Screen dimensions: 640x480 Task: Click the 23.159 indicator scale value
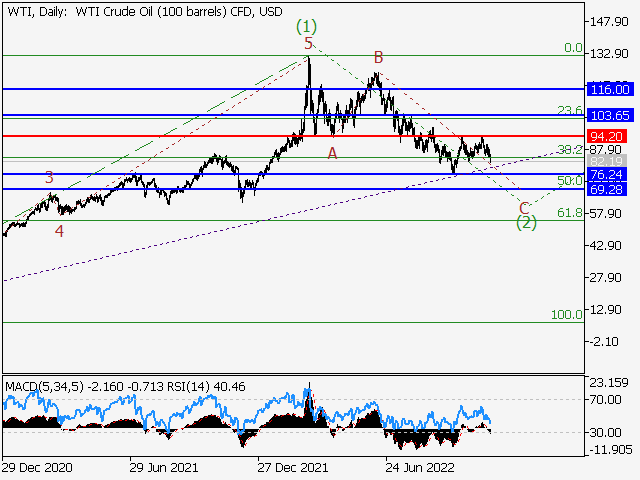(x=609, y=383)
